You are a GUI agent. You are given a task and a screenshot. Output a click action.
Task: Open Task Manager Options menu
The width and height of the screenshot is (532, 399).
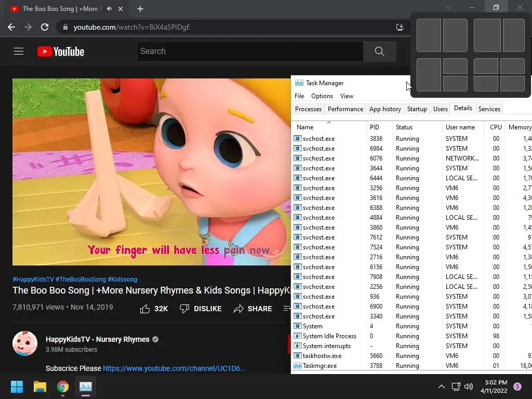click(322, 96)
